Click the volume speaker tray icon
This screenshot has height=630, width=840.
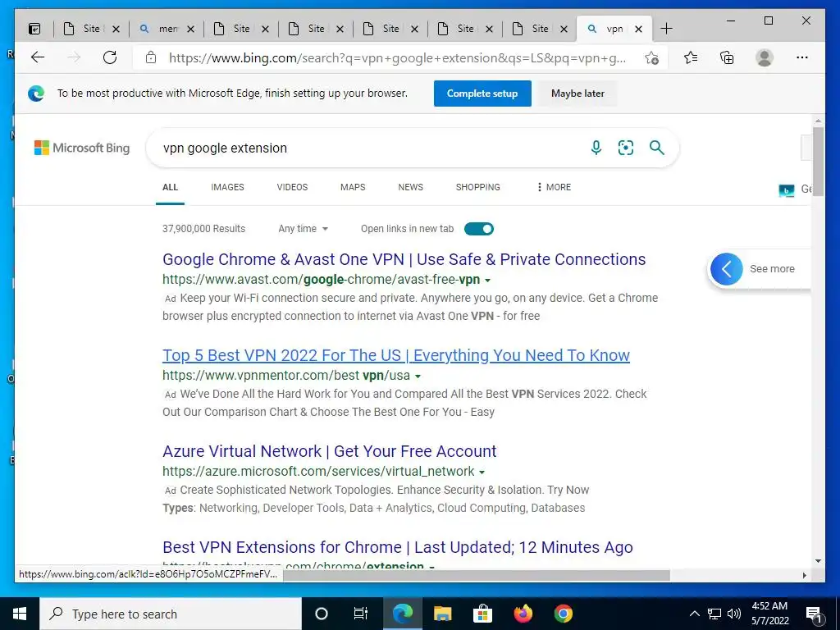coord(734,614)
